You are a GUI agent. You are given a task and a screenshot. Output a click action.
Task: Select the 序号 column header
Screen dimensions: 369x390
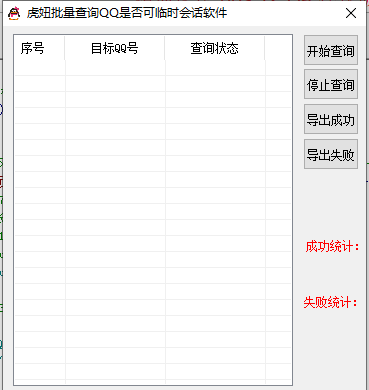[x=40, y=48]
